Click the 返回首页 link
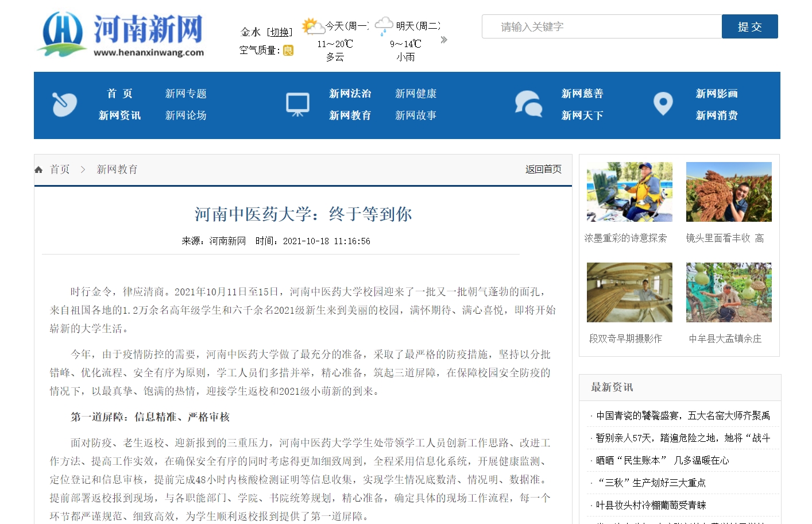 (543, 169)
